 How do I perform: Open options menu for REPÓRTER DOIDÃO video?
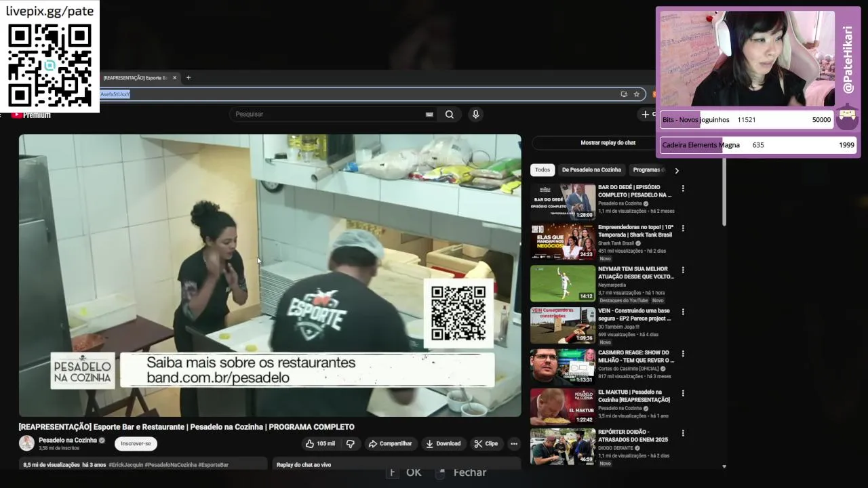683,433
